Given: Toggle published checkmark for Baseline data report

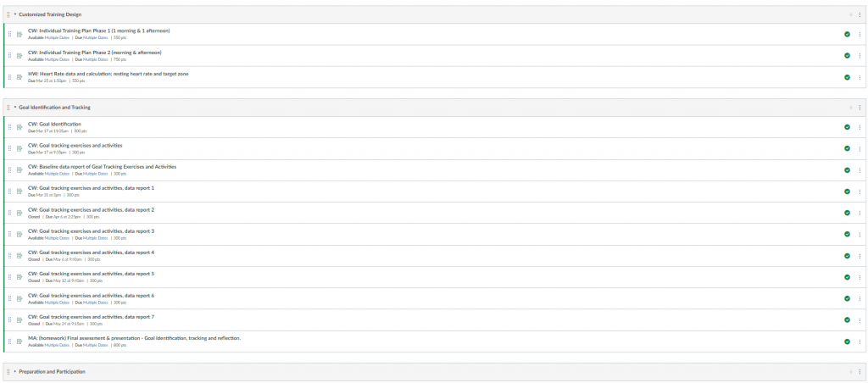Looking at the screenshot, I should click(x=847, y=170).
